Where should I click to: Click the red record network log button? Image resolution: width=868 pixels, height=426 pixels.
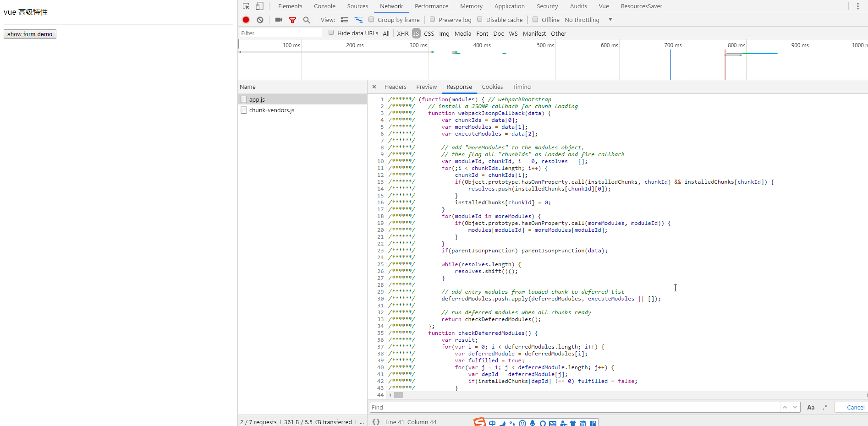click(246, 20)
